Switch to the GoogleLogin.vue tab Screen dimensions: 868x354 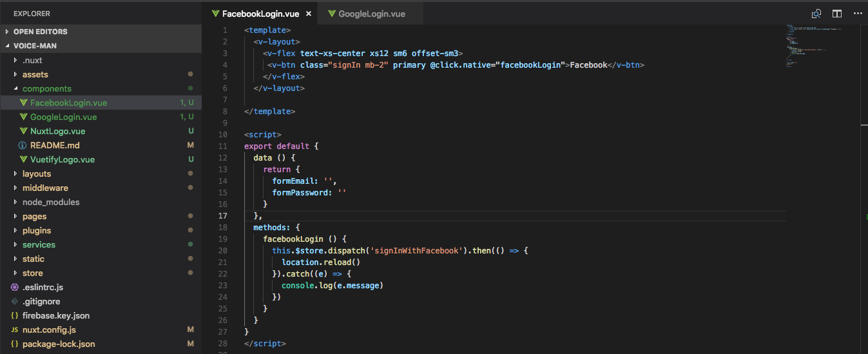point(371,14)
